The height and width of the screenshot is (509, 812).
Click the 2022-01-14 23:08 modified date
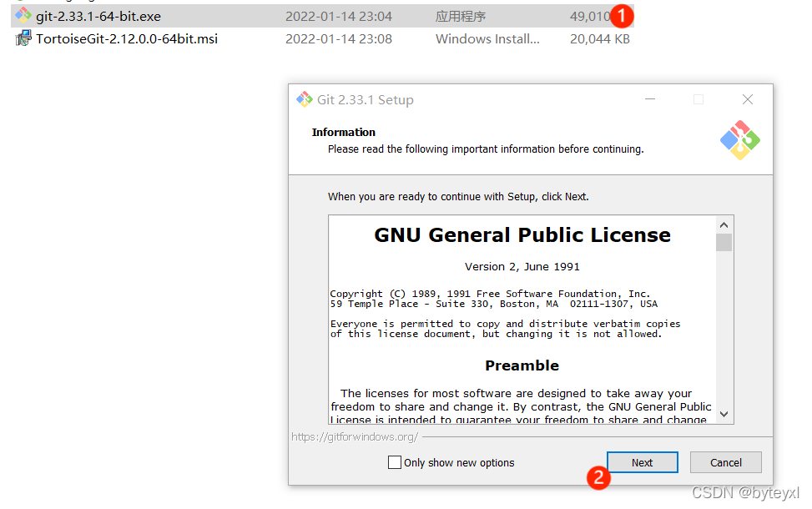(339, 39)
